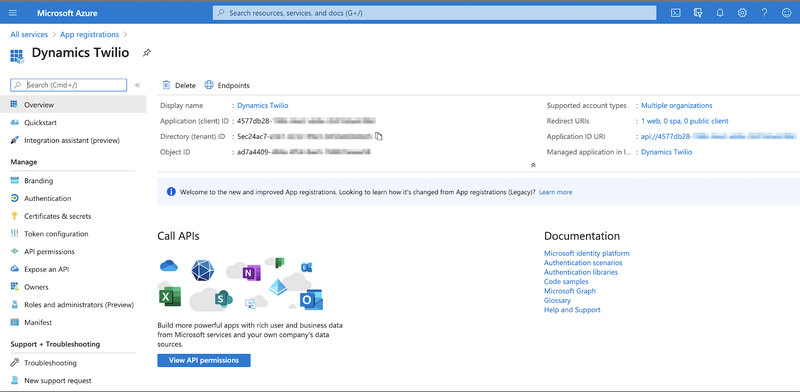This screenshot has width=800, height=392.
Task: Navigate to App registrations breadcrumb
Action: 89,34
